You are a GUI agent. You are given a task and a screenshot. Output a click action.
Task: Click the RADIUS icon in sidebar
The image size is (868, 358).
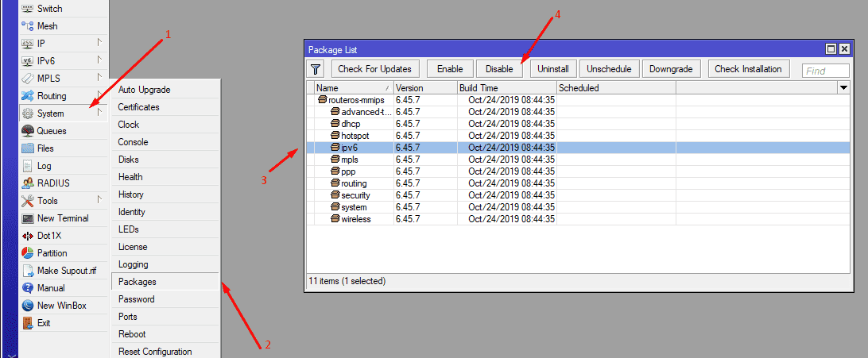(x=28, y=183)
